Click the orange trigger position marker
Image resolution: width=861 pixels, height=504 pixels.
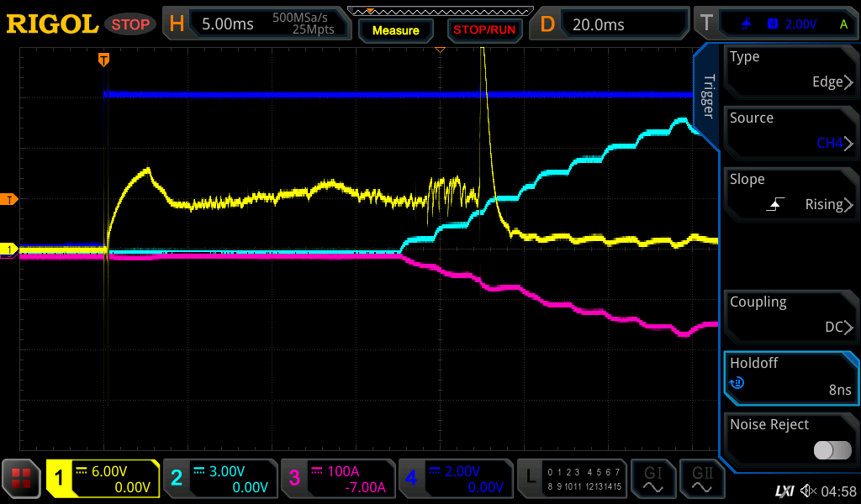(x=103, y=59)
